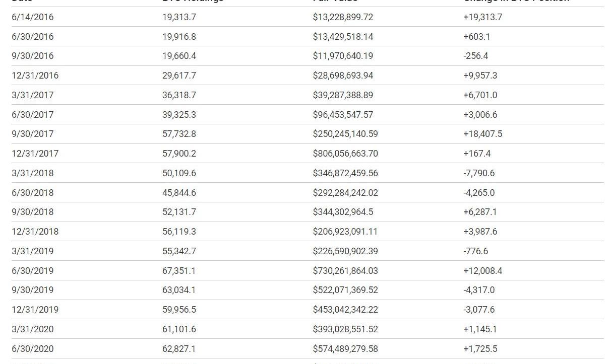Select the 19,916.8 holdings value
The image size is (612, 364).
click(179, 37)
